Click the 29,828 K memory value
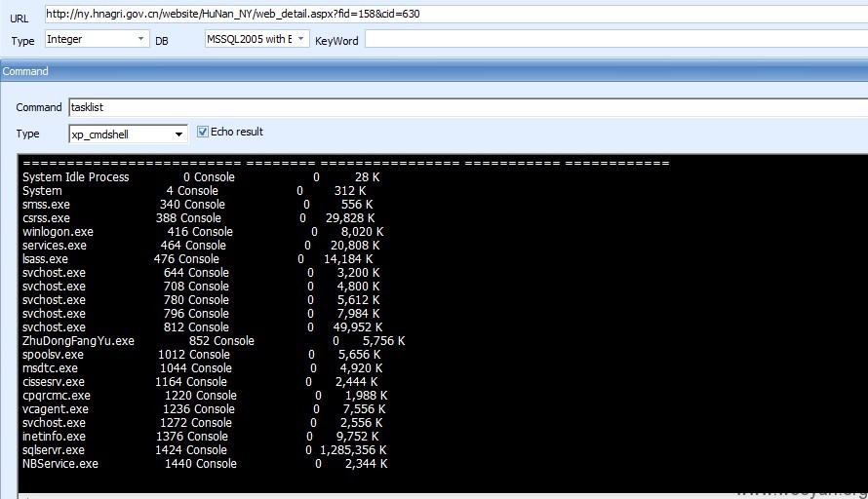The width and height of the screenshot is (868, 499). [350, 218]
